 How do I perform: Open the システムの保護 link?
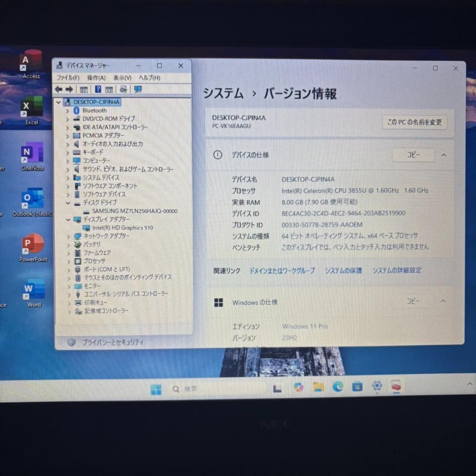pyautogui.click(x=343, y=271)
